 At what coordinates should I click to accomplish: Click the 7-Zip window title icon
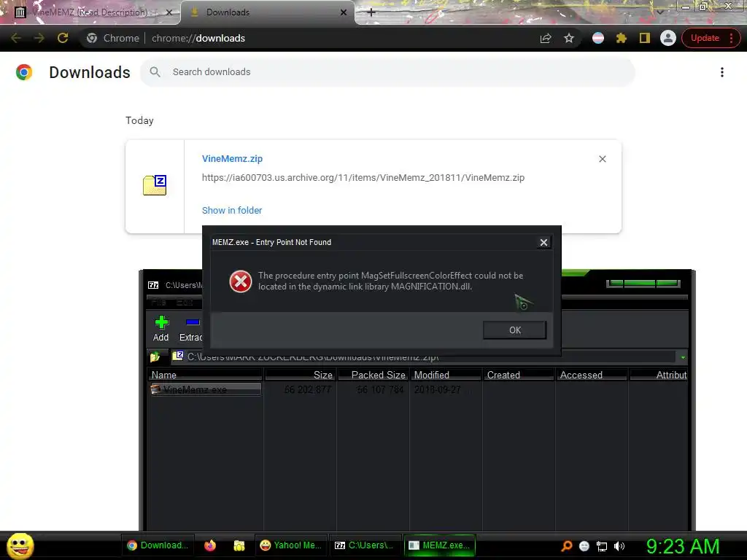point(153,285)
